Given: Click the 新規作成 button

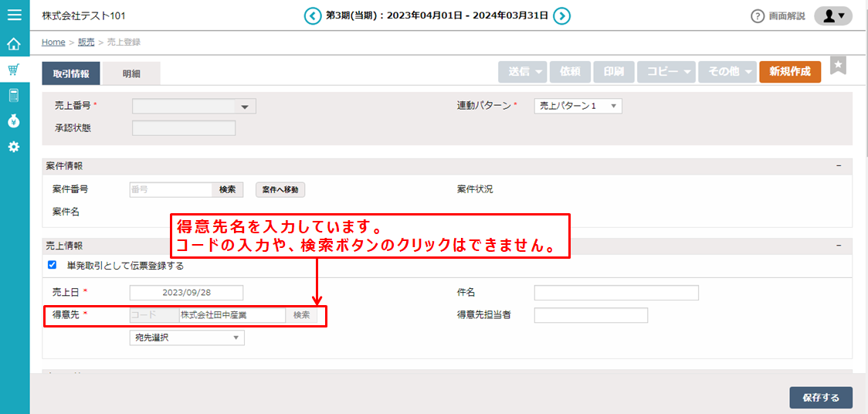Looking at the screenshot, I should (x=790, y=72).
